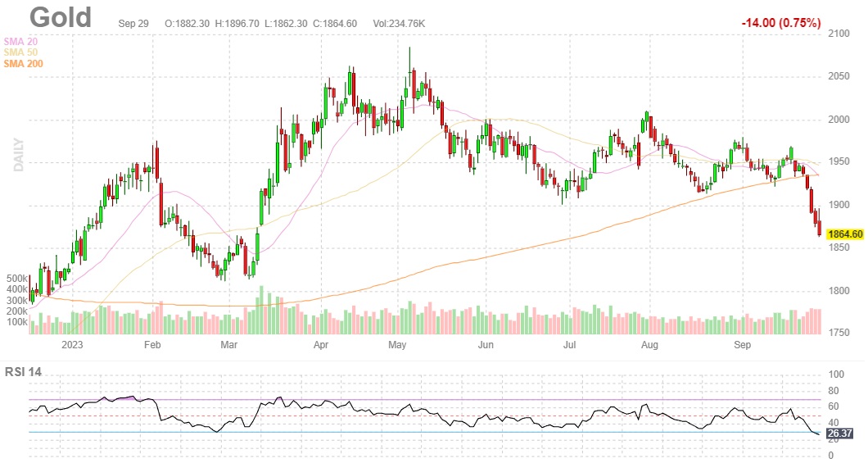The image size is (868, 463).
Task: Click the 1950 price axis label
Action: click(839, 161)
